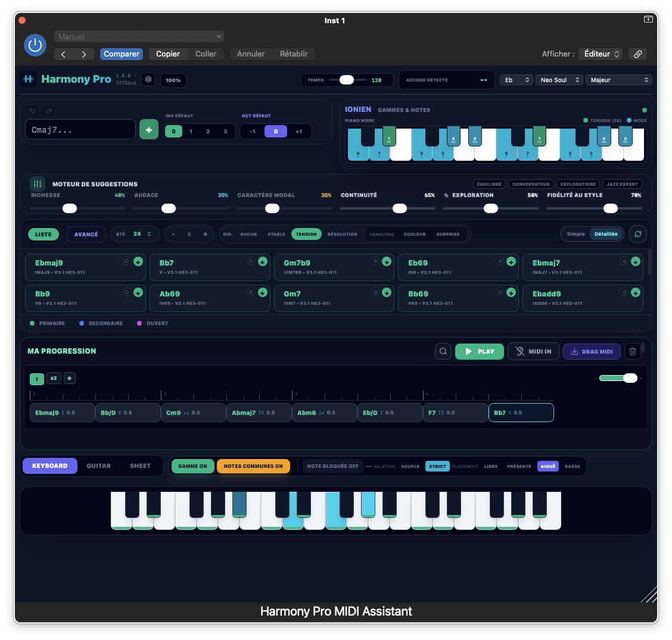
Task: Open Harmony Pro settings gear
Action: pos(148,79)
